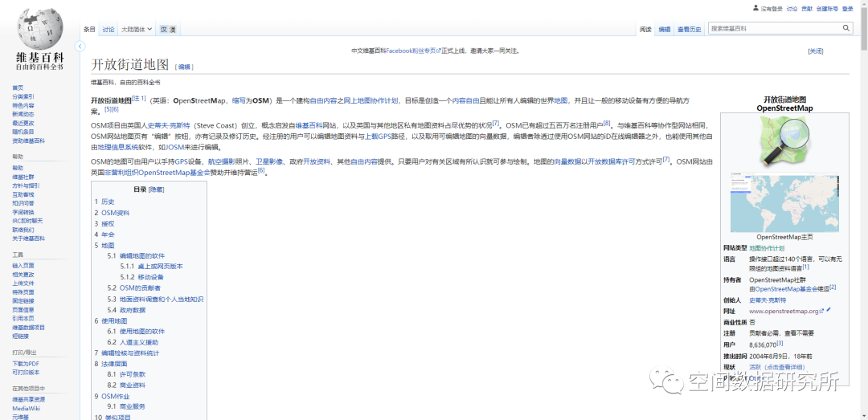Open the OpenStreetMap logo image

click(x=784, y=140)
